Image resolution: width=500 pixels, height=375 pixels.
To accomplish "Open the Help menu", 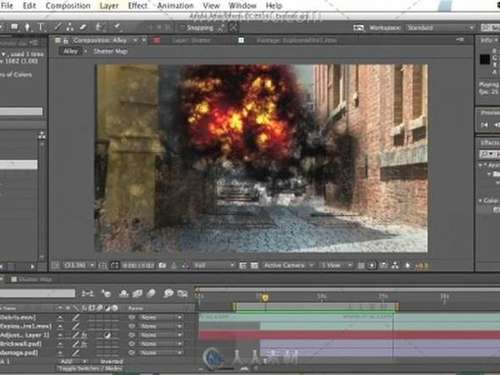I will click(x=274, y=6).
